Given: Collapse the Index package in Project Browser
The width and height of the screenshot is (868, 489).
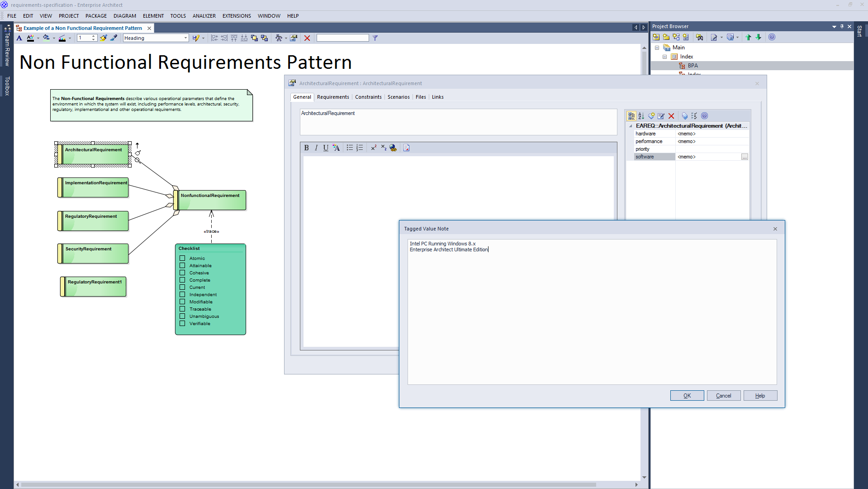Looking at the screenshot, I should (x=664, y=57).
